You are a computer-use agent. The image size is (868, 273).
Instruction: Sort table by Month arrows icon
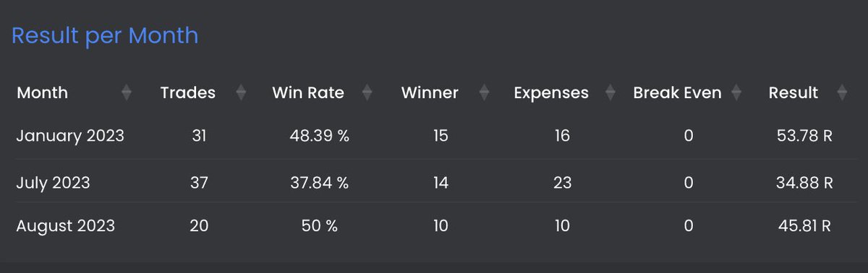coord(127,92)
